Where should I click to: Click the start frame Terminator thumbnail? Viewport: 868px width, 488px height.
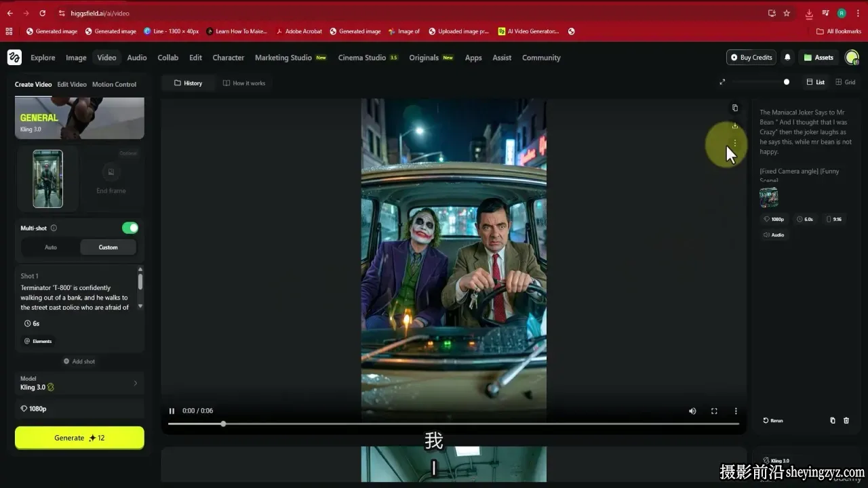pos(48,179)
